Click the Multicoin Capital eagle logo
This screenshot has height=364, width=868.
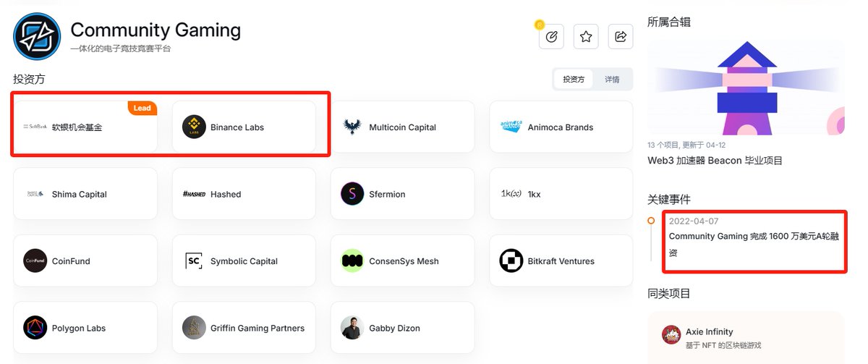pos(352,127)
